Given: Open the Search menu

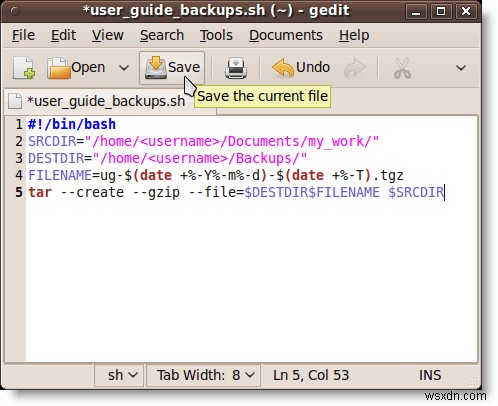Looking at the screenshot, I should tap(162, 35).
